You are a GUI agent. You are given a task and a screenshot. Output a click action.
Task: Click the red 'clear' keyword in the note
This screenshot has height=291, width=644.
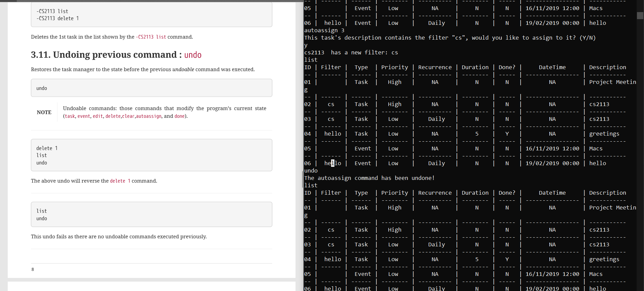click(128, 116)
